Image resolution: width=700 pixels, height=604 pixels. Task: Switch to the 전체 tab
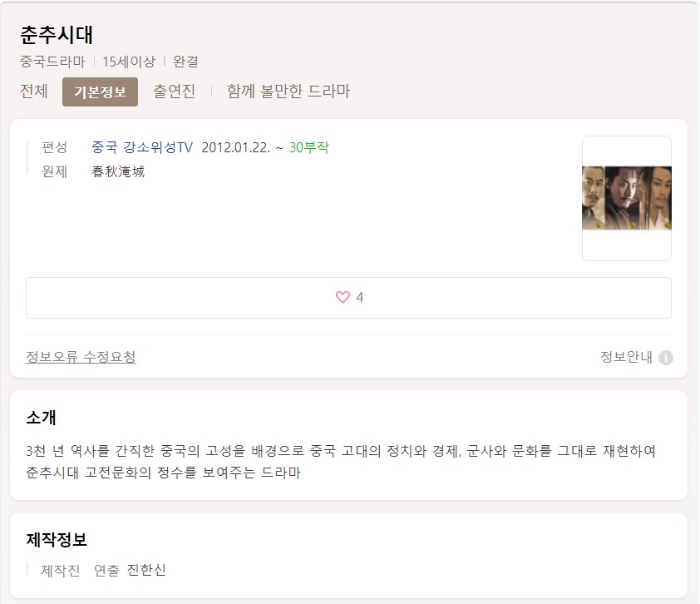pyautogui.click(x=34, y=92)
